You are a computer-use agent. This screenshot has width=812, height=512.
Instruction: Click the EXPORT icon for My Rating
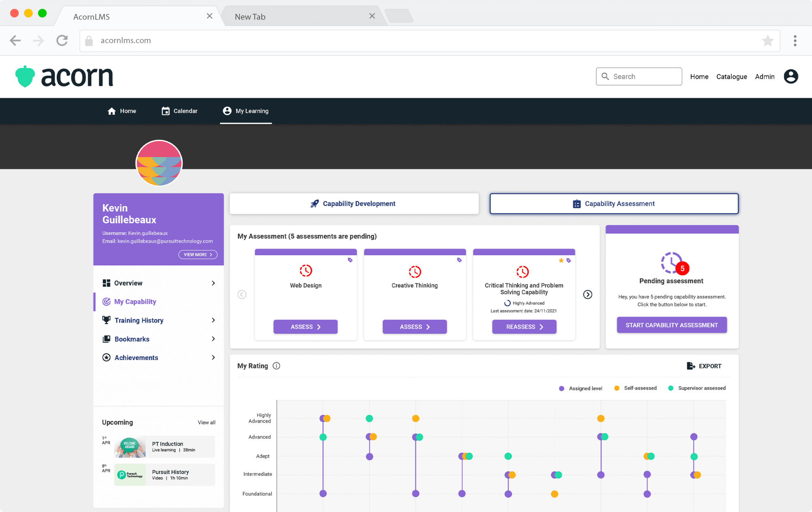(691, 366)
